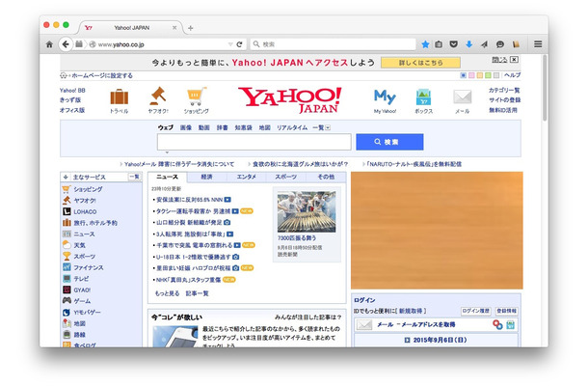
Task: Open the My Yahoo! icon
Action: pyautogui.click(x=385, y=97)
